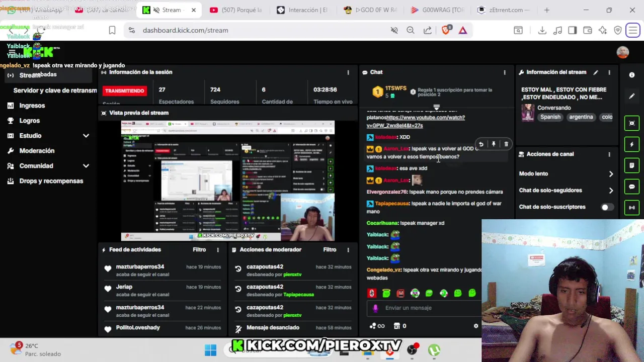The width and height of the screenshot is (644, 362).
Task: Click the stream preview video
Action: [227, 181]
